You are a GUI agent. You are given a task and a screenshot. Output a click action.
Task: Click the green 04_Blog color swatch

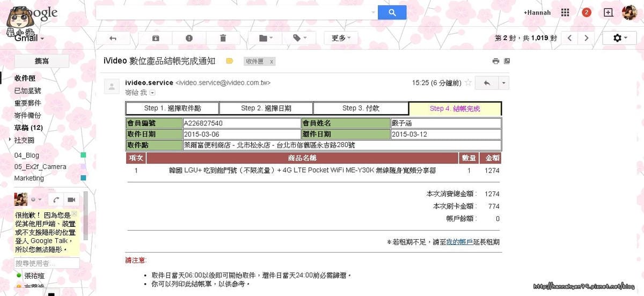(83, 156)
